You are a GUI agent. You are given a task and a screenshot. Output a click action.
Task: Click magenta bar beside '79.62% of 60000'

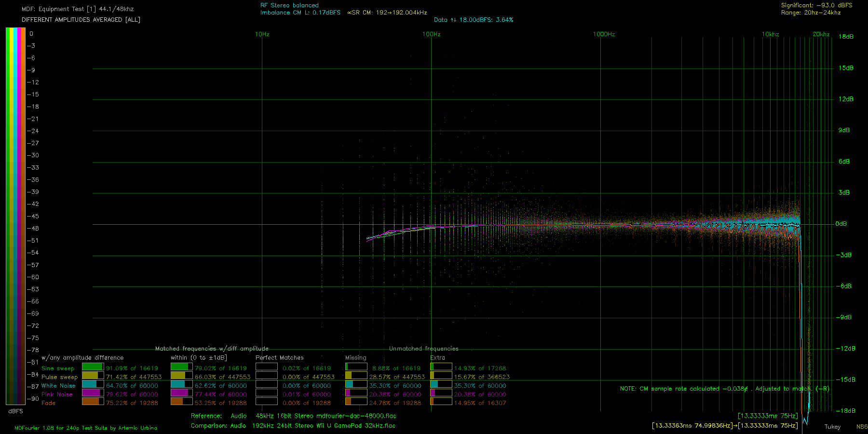(93, 393)
